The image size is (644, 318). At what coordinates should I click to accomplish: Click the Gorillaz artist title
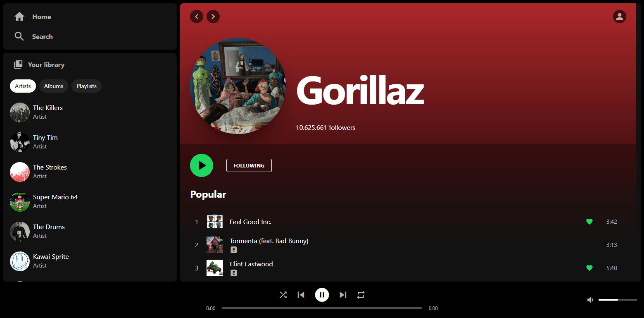(360, 90)
